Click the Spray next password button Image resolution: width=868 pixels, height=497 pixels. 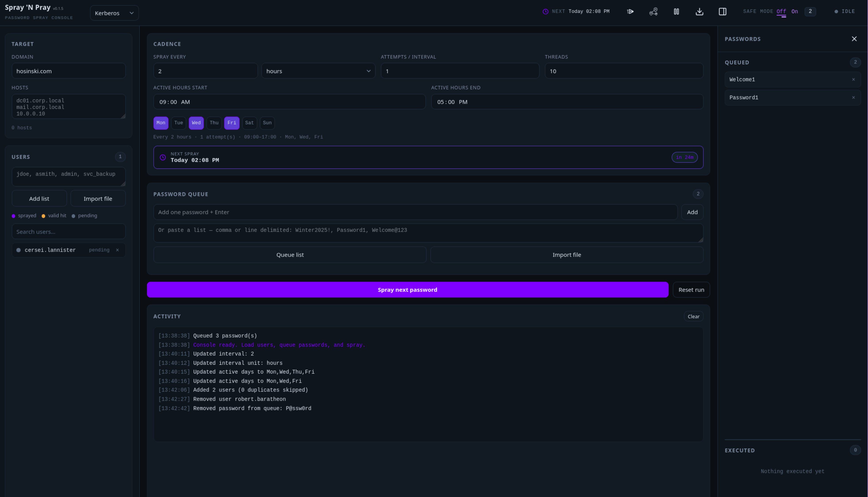(x=407, y=289)
